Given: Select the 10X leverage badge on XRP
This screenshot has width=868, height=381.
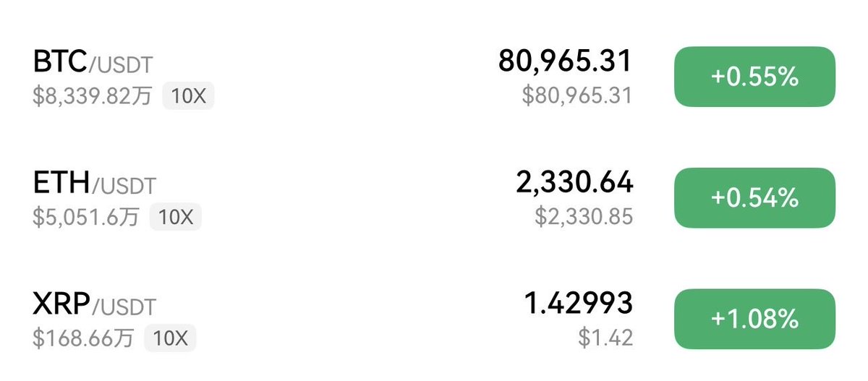Looking at the screenshot, I should tap(170, 338).
